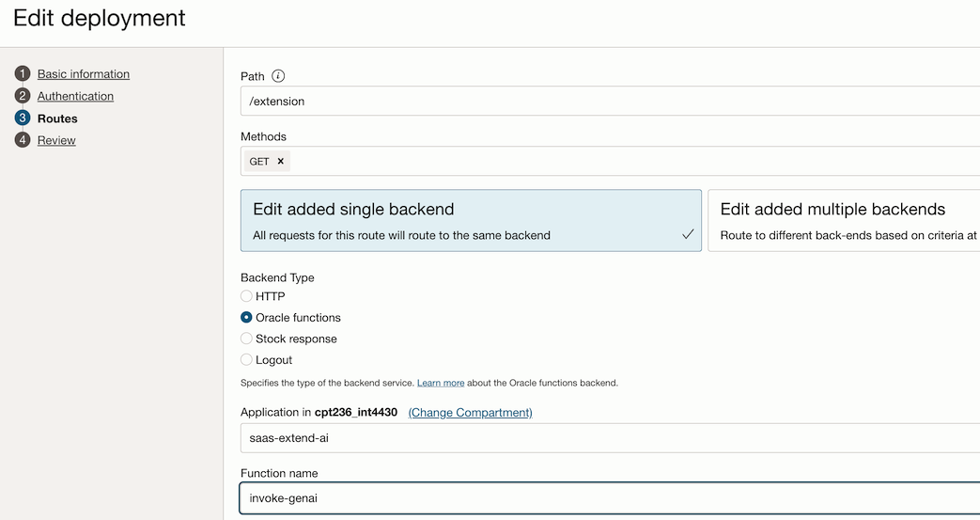
Task: Remove the GET method tag
Action: (x=280, y=162)
